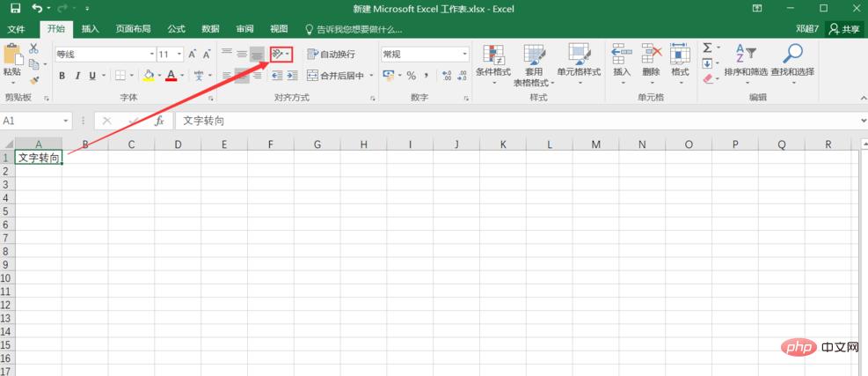Select column header C
The height and width of the screenshot is (376, 868).
click(131, 144)
